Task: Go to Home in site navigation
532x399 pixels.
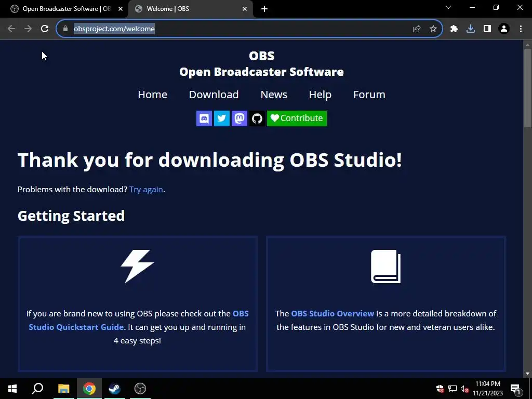Action: click(x=152, y=95)
